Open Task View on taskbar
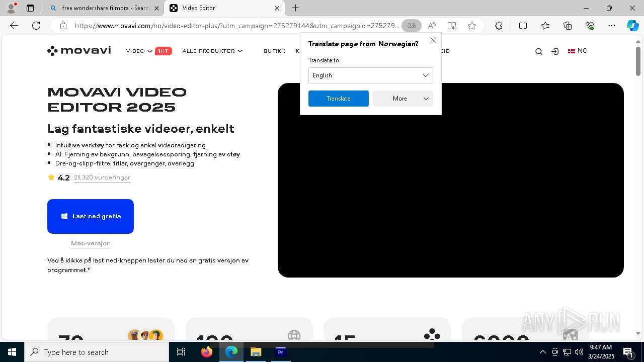Screen dimensions: 644x362 pos(181,352)
